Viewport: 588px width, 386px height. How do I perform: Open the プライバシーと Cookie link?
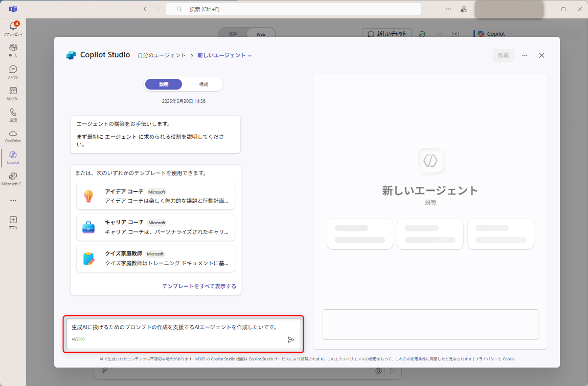pyautogui.click(x=494, y=359)
